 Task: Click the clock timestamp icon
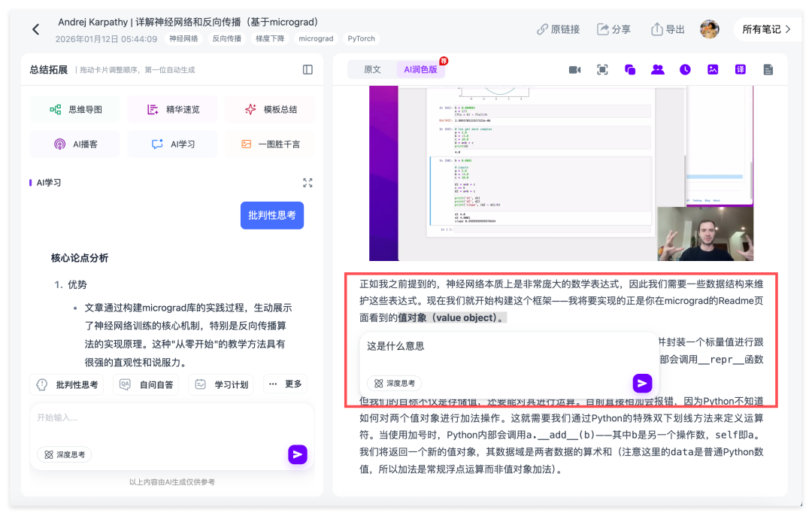point(685,69)
